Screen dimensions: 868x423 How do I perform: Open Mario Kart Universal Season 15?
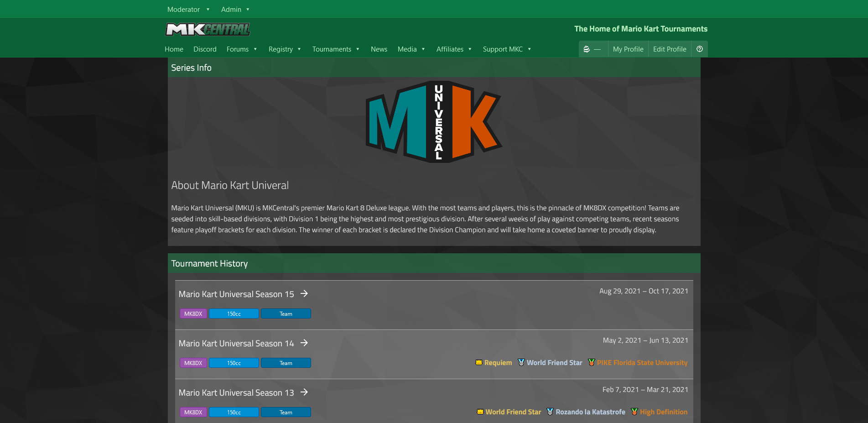(236, 294)
